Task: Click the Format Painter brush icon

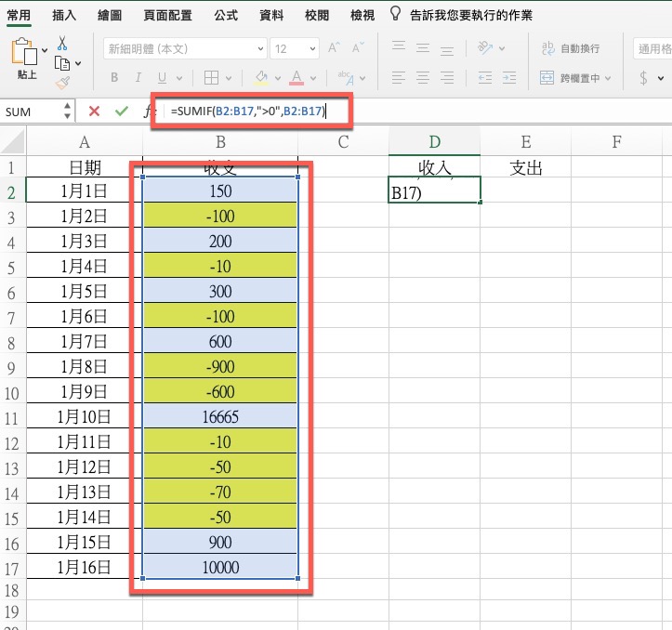Action: coord(62,82)
